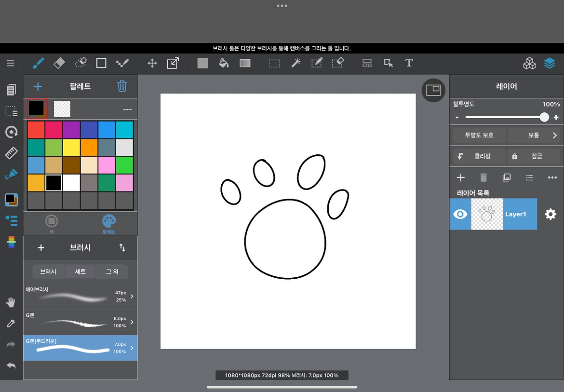Open the 보통 blend mode dropdown
The height and width of the screenshot is (392, 564).
pos(534,135)
